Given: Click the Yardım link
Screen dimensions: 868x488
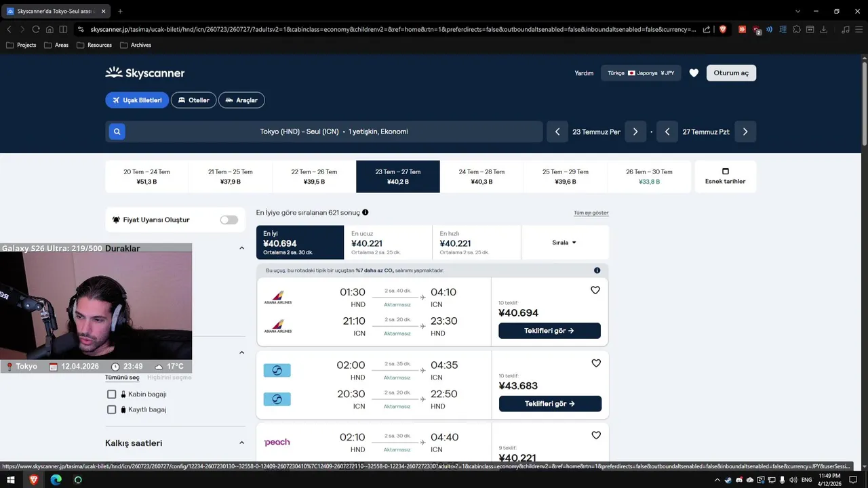Looking at the screenshot, I should point(584,73).
